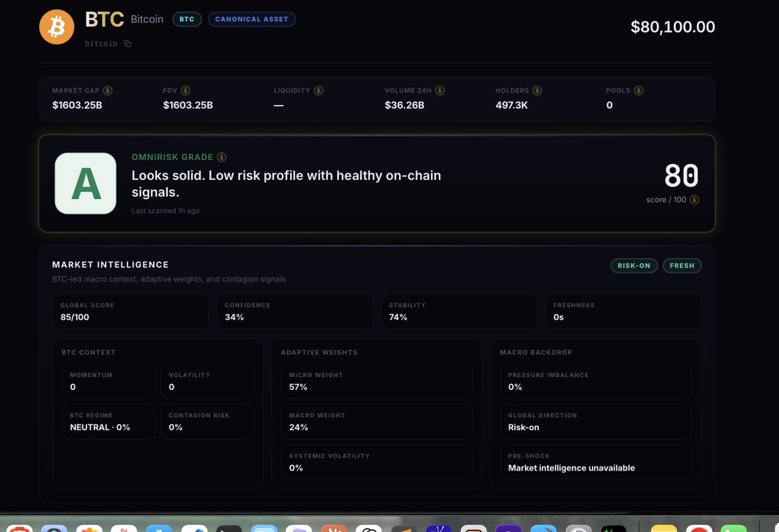This screenshot has height=532, width=779.
Task: Open the Pools info icon
Action: coord(639,91)
